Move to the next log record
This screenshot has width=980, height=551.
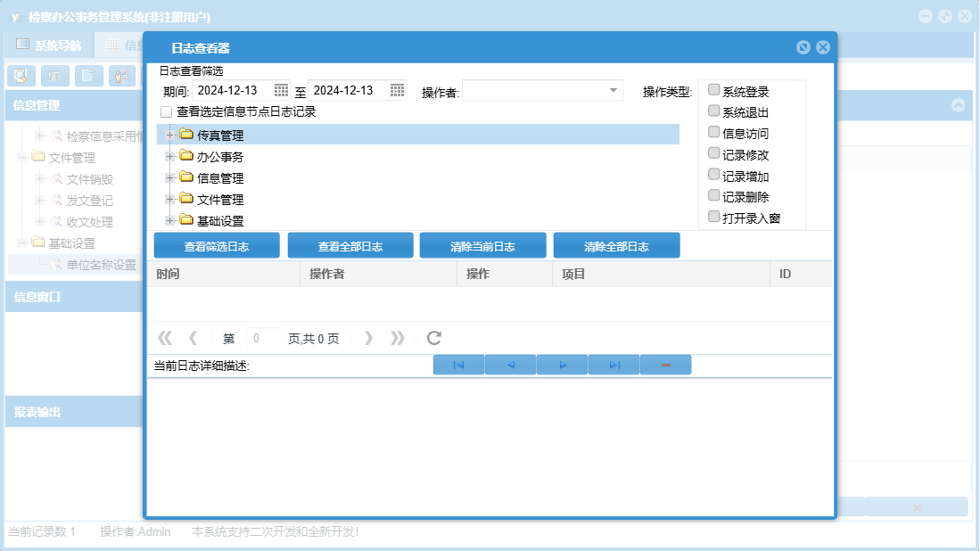point(562,365)
